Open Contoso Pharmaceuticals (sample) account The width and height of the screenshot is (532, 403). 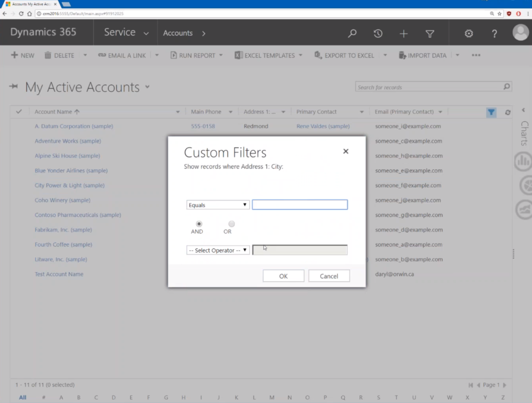click(x=78, y=215)
